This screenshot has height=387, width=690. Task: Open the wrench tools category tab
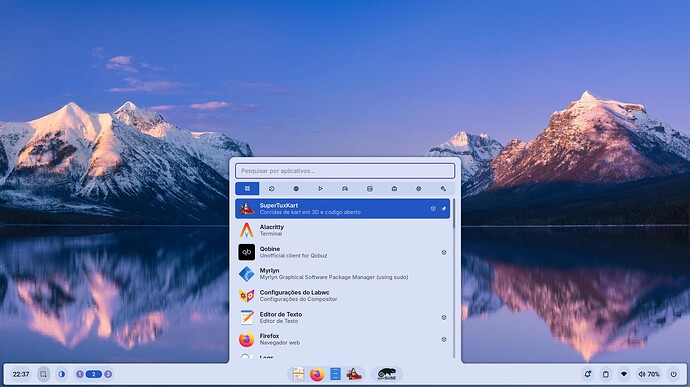click(x=443, y=188)
